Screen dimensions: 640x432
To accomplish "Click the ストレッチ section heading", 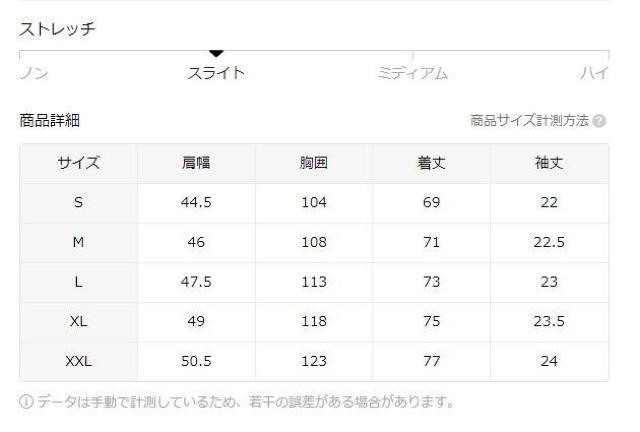I will [57, 30].
